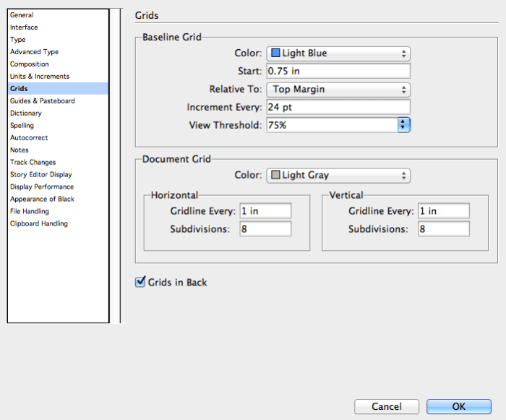Open the Relative To dropdown showing Top Margin
This screenshot has width=506, height=420.
tap(338, 90)
